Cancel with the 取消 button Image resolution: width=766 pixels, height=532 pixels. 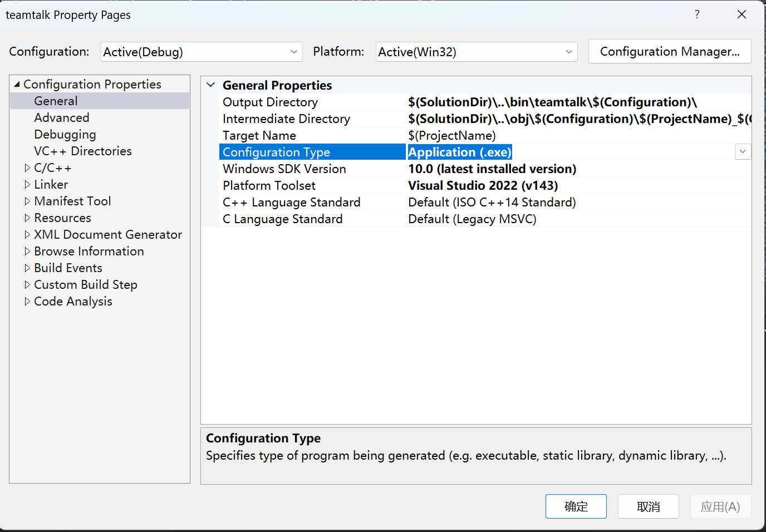pos(649,506)
